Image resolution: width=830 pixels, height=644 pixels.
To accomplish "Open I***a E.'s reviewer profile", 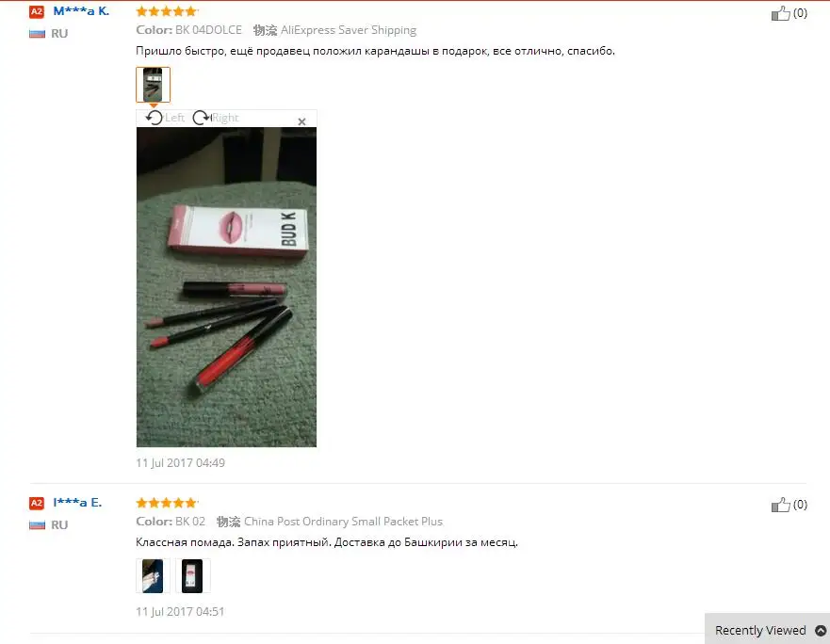I will point(77,503).
